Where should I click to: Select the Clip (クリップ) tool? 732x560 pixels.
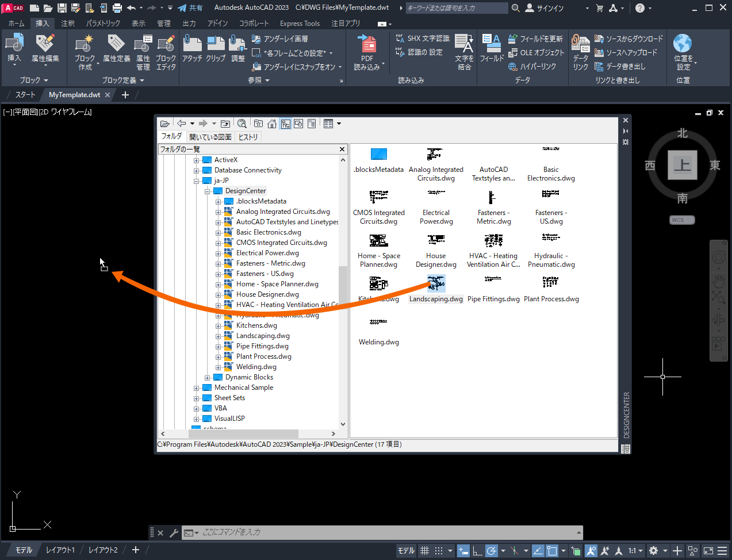click(216, 44)
